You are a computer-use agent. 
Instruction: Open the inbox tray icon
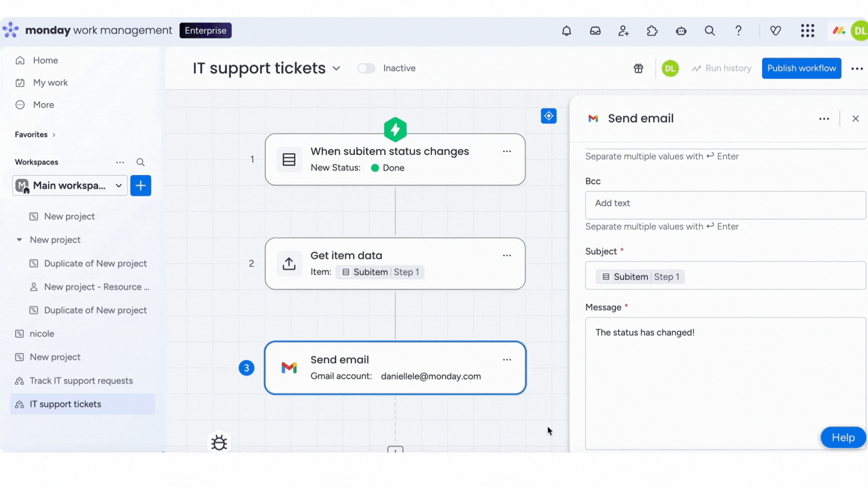pyautogui.click(x=595, y=31)
